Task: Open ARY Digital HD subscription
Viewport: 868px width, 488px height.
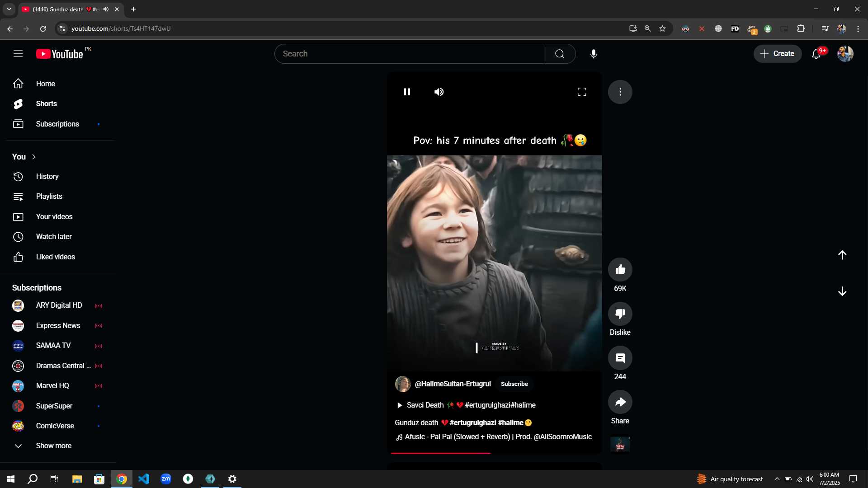Action: pyautogui.click(x=57, y=305)
